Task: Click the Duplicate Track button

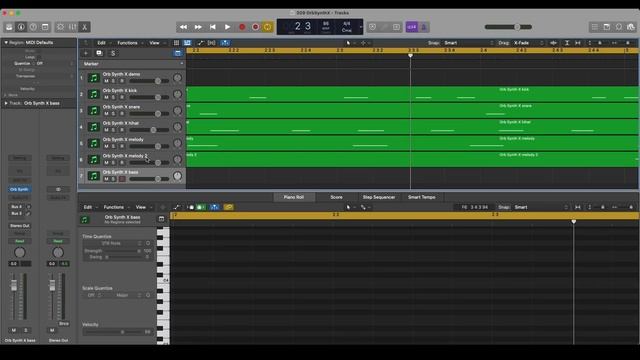Action: (x=99, y=53)
